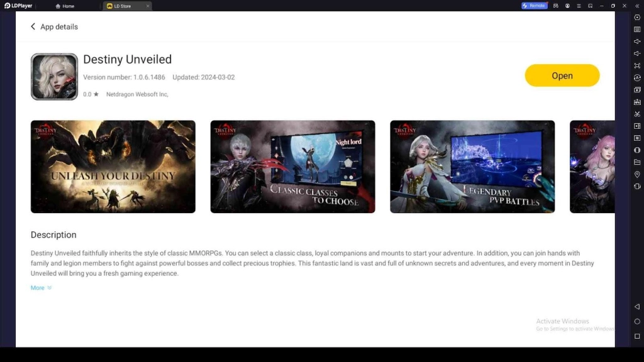Close the LD Store tab
The image size is (644, 362).
[148, 6]
